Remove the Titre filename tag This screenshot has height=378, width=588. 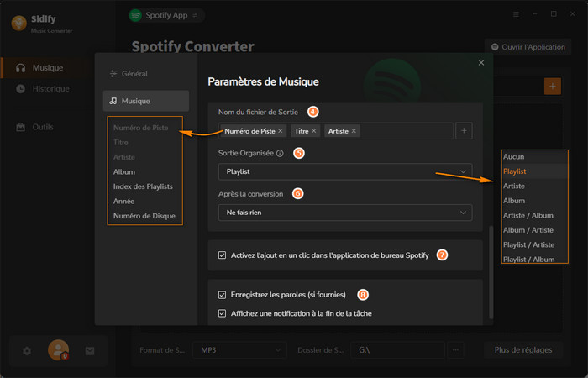click(314, 131)
